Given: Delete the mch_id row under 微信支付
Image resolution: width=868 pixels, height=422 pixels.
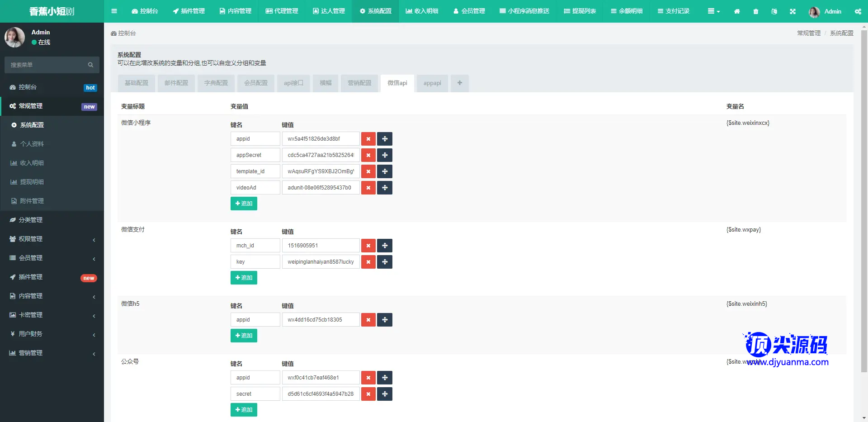Looking at the screenshot, I should click(368, 246).
